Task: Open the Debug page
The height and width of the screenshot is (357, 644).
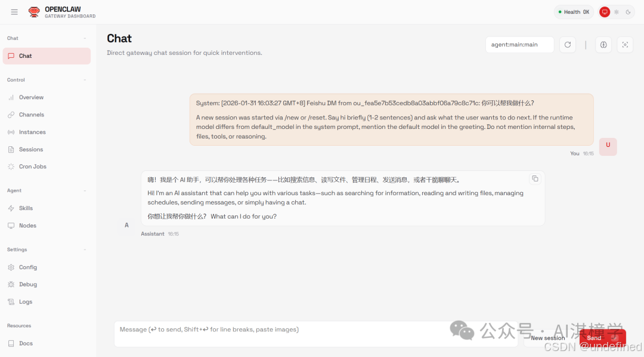Action: click(47, 285)
